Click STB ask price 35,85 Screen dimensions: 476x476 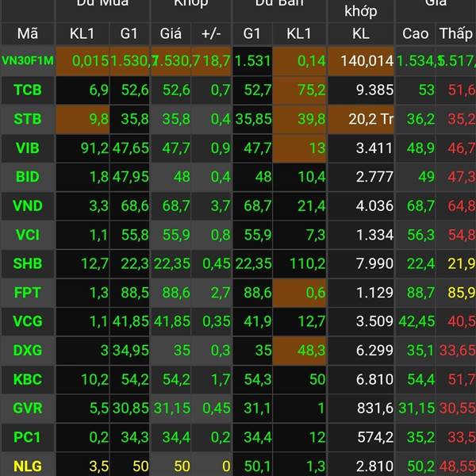(254, 119)
